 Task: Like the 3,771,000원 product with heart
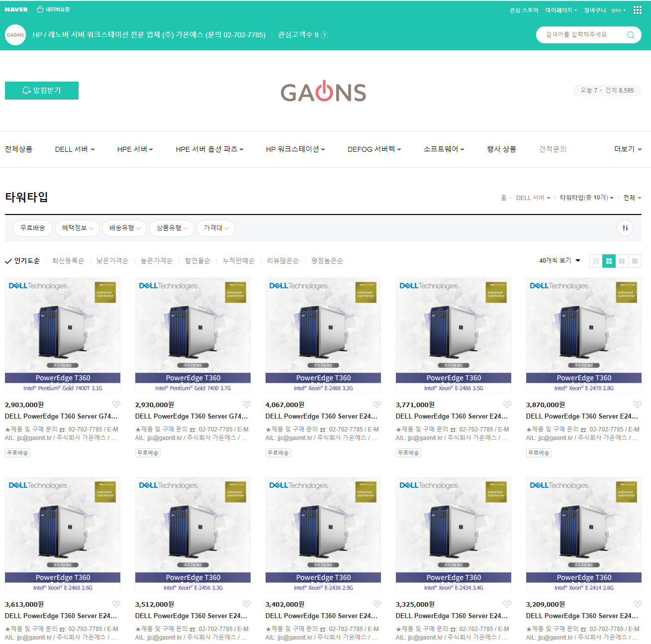tap(507, 405)
